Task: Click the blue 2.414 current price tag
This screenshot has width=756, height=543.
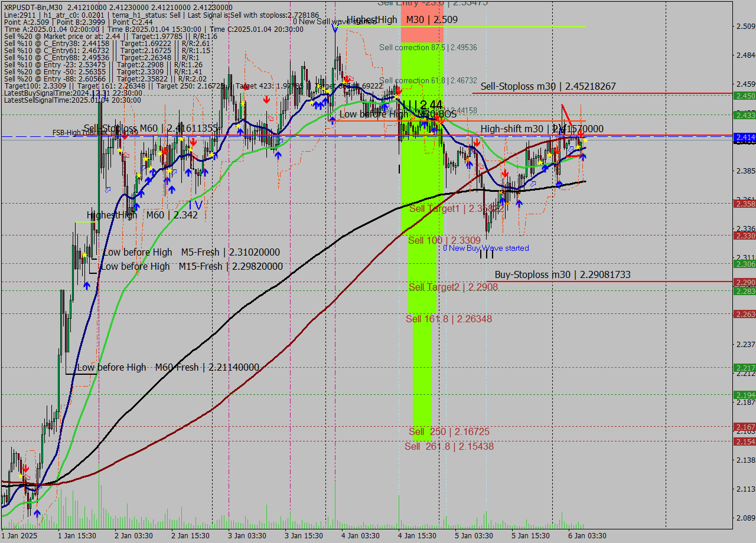Action: click(x=744, y=137)
